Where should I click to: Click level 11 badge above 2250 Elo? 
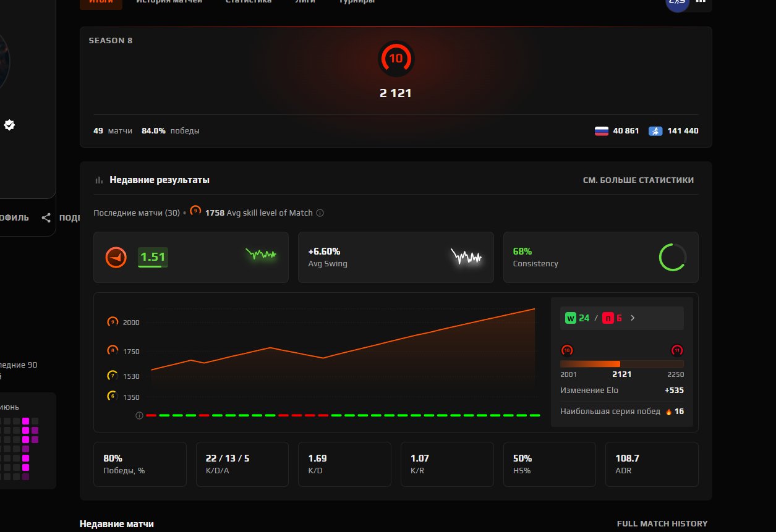[677, 350]
